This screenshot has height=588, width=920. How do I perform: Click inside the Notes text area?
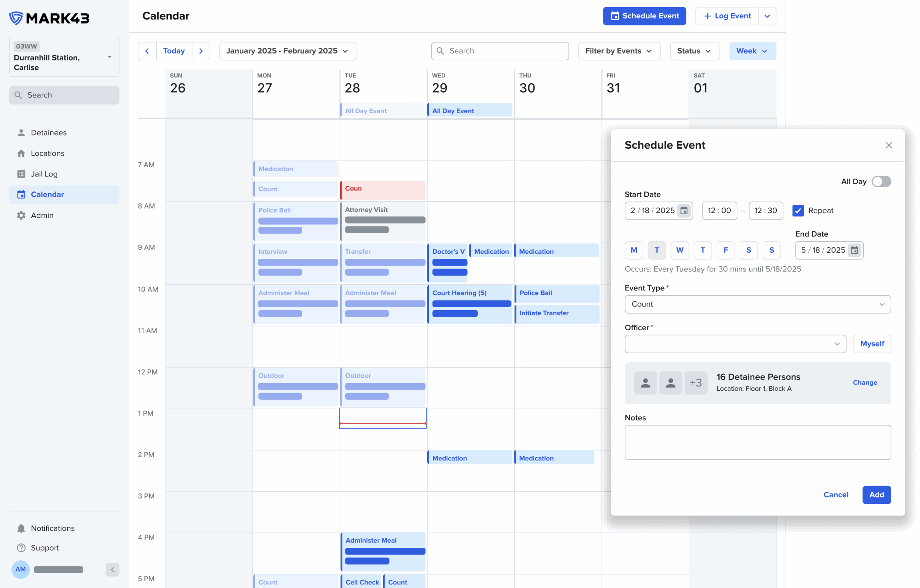(x=758, y=442)
